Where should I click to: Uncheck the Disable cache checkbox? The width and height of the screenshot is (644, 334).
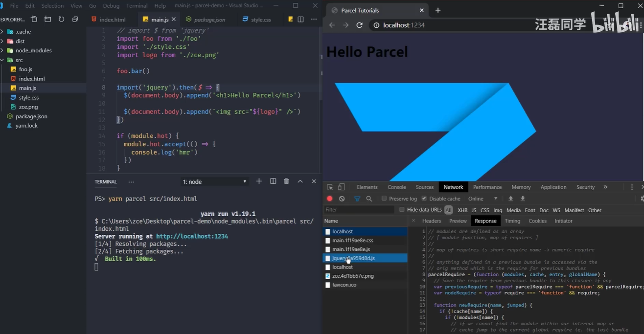[424, 199]
